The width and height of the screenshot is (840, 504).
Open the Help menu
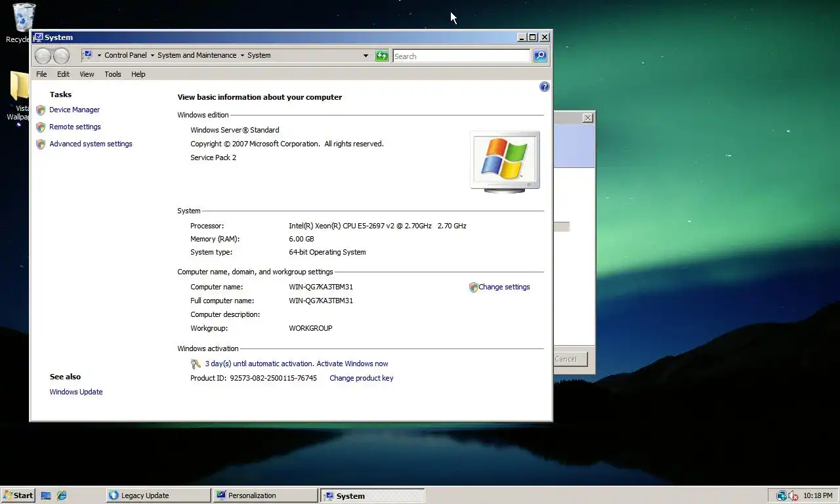[138, 74]
